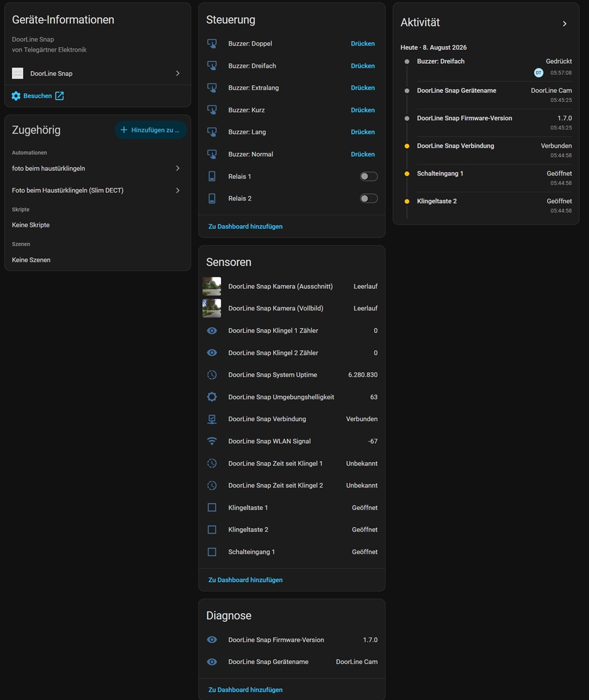This screenshot has width=589, height=700.
Task: Click the square icon for Klingeltaste 2
Action: [212, 530]
